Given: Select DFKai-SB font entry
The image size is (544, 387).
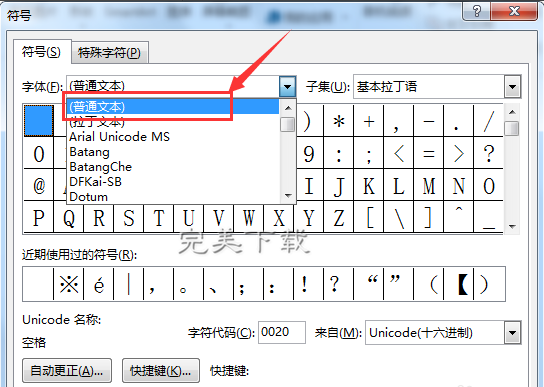Looking at the screenshot, I should point(173,182).
